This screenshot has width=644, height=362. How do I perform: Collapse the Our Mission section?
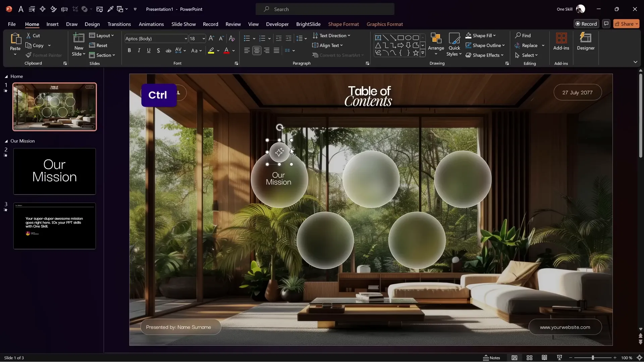coord(6,141)
